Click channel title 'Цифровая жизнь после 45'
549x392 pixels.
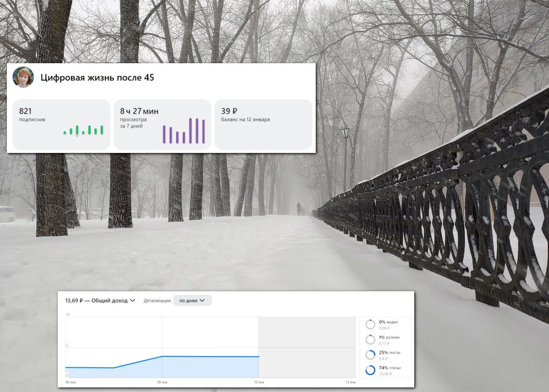click(x=97, y=78)
